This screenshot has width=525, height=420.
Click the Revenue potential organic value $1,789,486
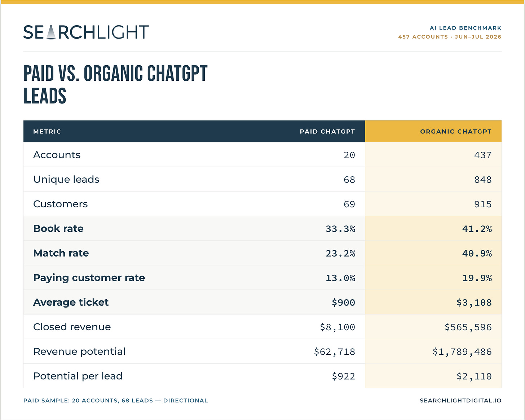click(x=462, y=352)
